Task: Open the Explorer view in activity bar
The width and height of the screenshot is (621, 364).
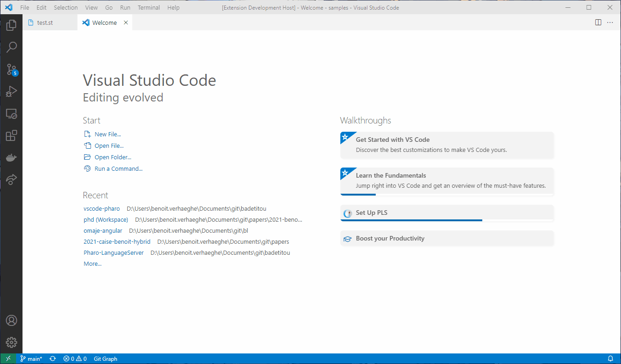Action: tap(11, 25)
